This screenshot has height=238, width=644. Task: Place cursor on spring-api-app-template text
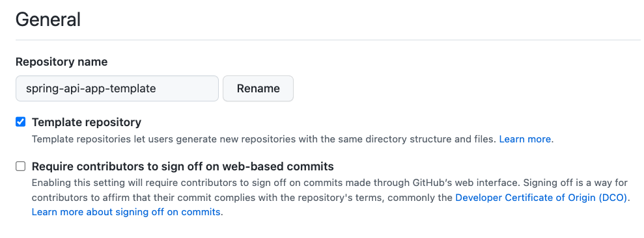point(91,88)
